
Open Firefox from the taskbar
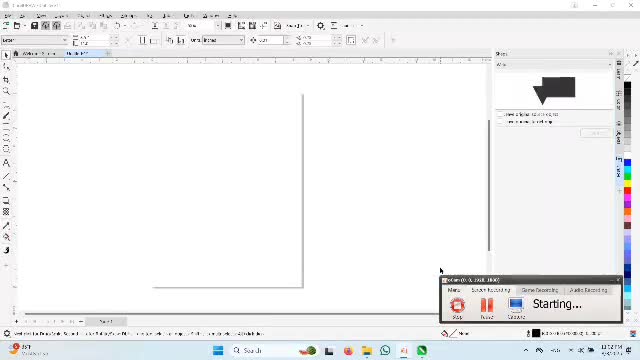[x=348, y=350]
